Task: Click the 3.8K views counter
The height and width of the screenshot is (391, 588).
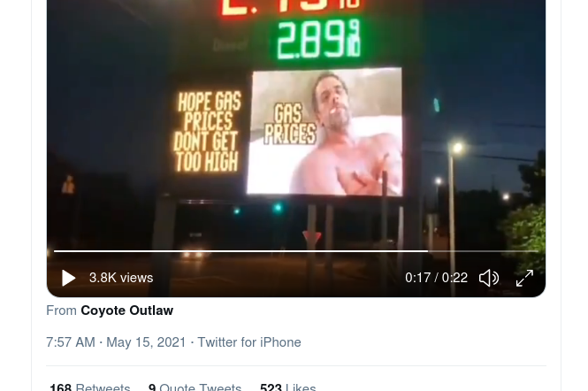Action: 121,278
